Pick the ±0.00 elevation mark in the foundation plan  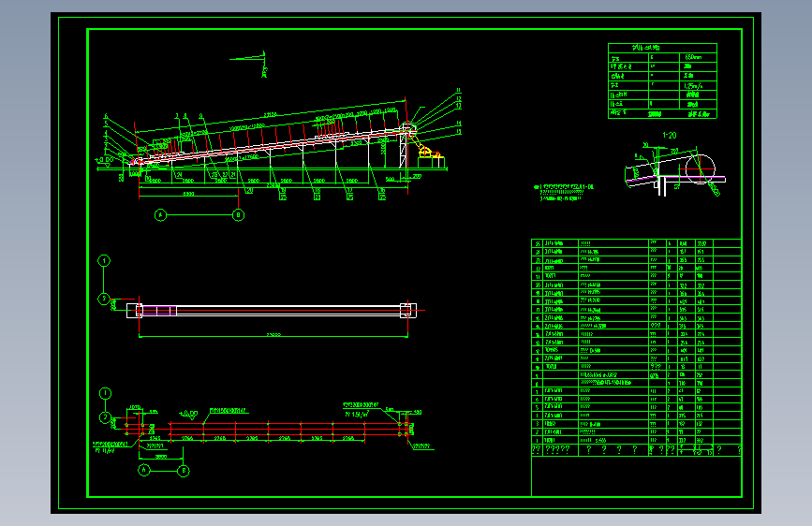(x=188, y=414)
